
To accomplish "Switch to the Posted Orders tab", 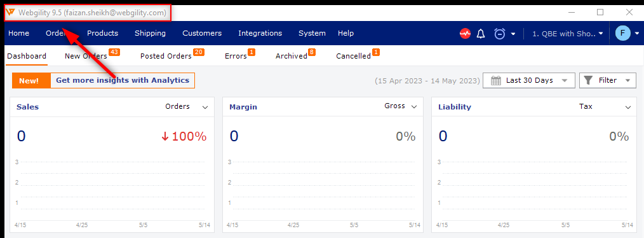I will 166,56.
